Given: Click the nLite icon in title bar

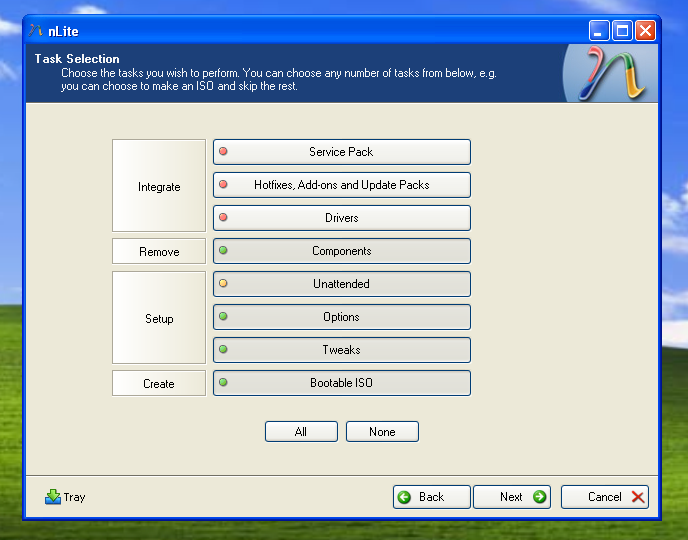Looking at the screenshot, I should tap(37, 31).
